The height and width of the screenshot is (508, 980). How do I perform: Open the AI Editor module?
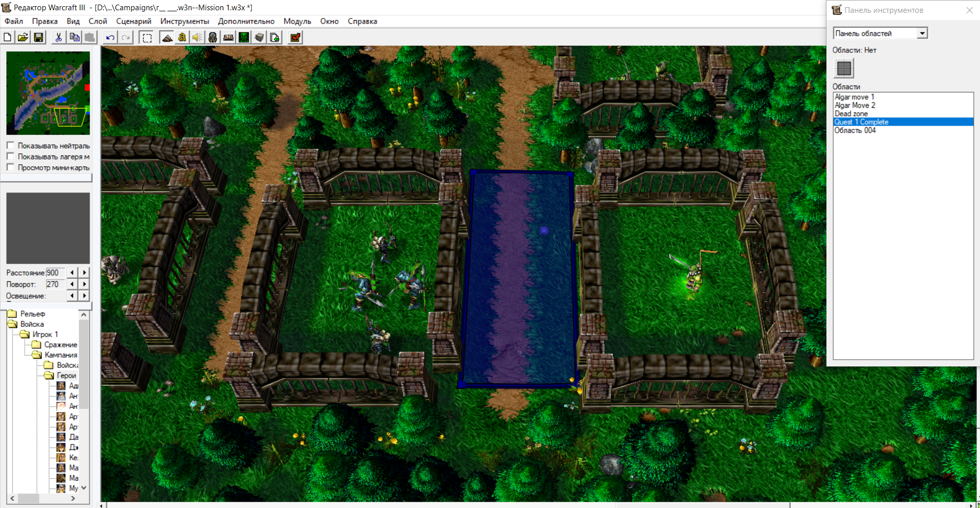pyautogui.click(x=244, y=37)
